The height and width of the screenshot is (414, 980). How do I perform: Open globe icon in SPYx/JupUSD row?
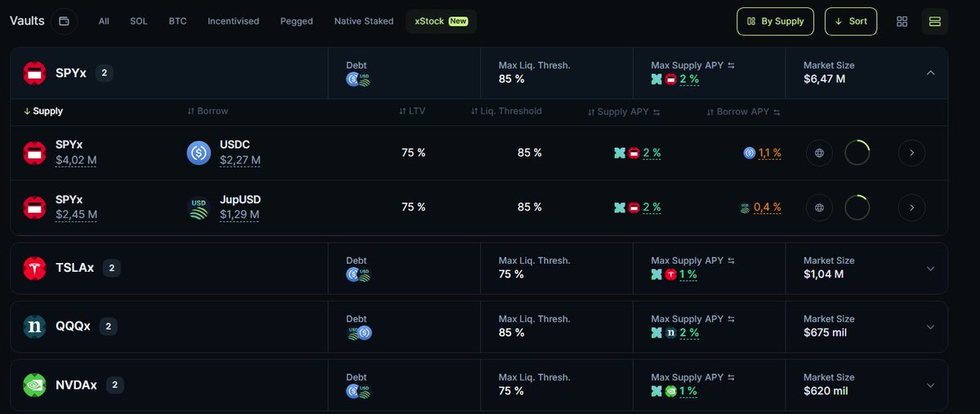click(x=819, y=208)
